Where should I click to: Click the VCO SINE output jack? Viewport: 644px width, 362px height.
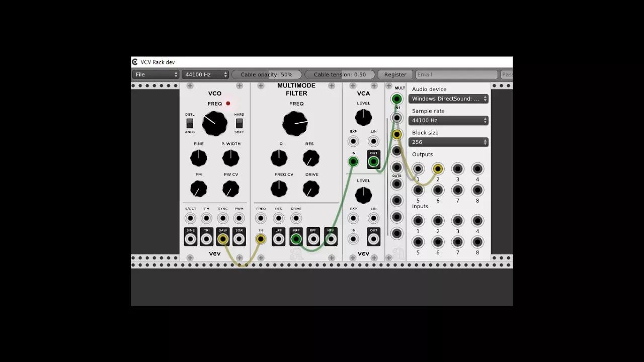pyautogui.click(x=190, y=239)
